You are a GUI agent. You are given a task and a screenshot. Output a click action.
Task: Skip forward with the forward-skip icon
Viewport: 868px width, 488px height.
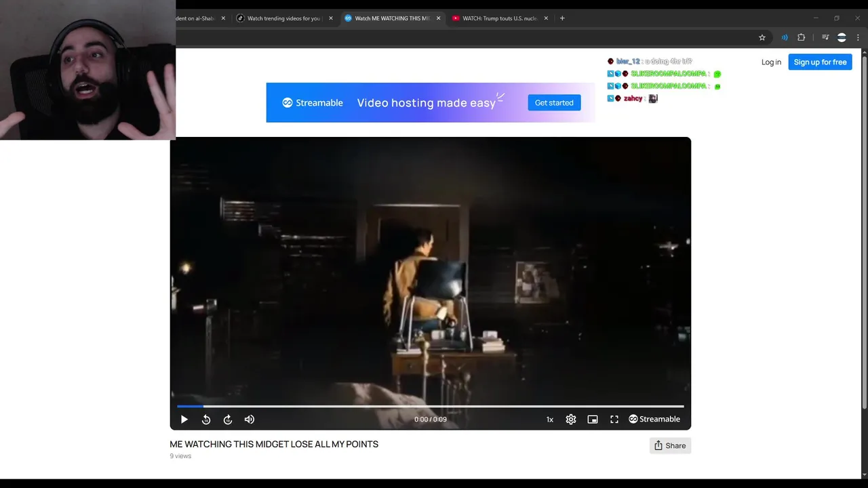(228, 420)
